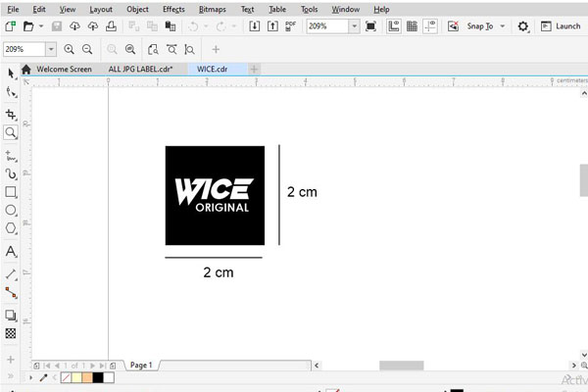Click the Launch button
Screen dimensions: 588x392
[x=562, y=26]
